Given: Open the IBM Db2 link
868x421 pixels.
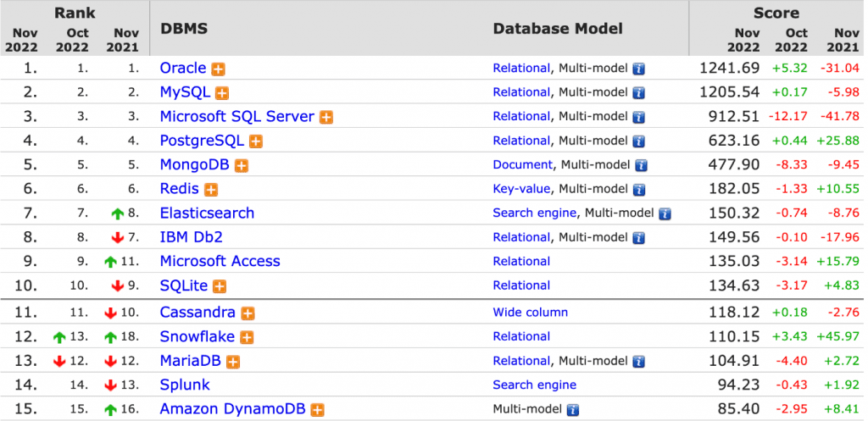Looking at the screenshot, I should (191, 237).
